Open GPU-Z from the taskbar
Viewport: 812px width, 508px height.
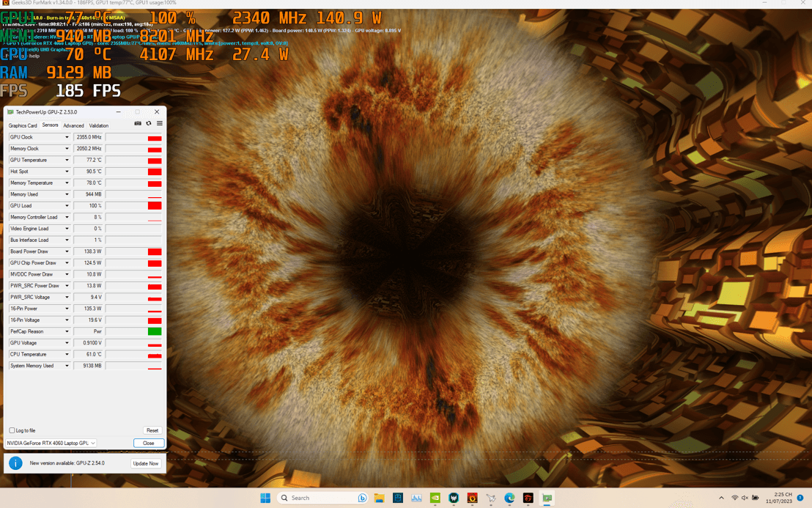point(546,498)
